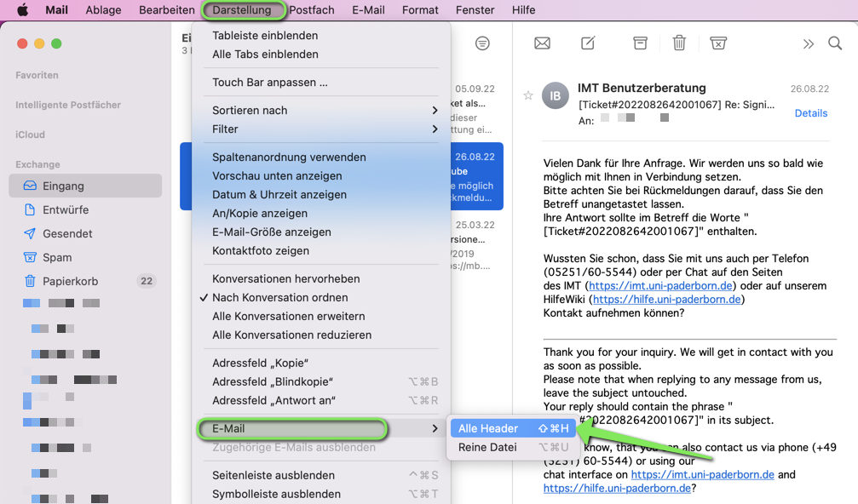Toggle An/Kopie anzeigen

(x=321, y=213)
